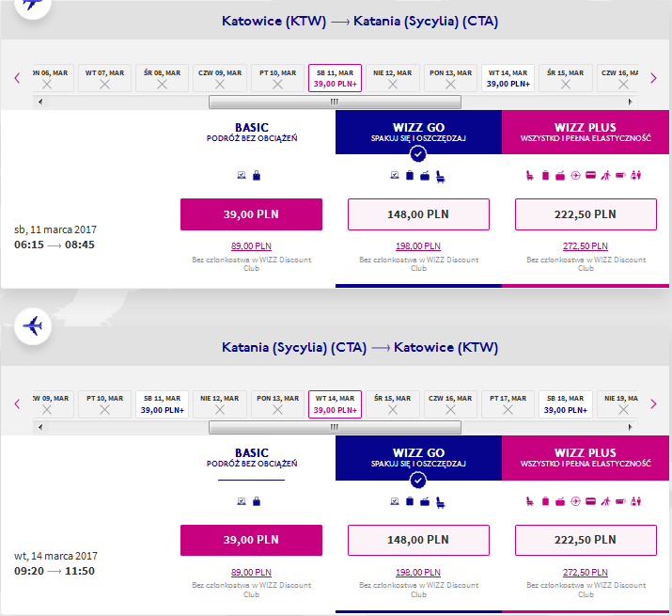Screen dimensions: 672x616
Task: Open the 198,00 PLN non-member price link for the 11 marca flight
Action: pyautogui.click(x=418, y=246)
